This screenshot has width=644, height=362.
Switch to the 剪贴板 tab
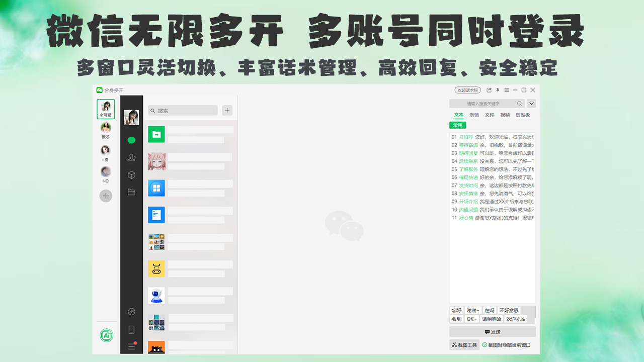pyautogui.click(x=523, y=115)
